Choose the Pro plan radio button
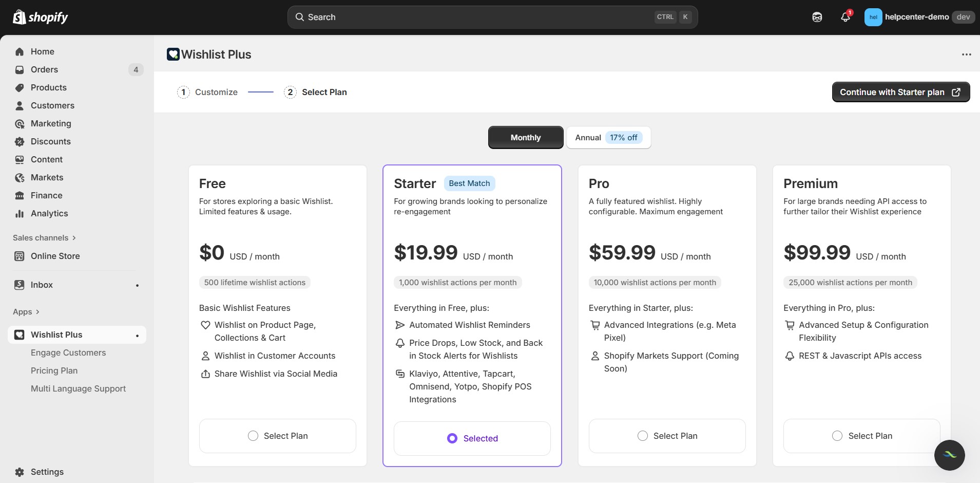The image size is (980, 483). point(643,435)
